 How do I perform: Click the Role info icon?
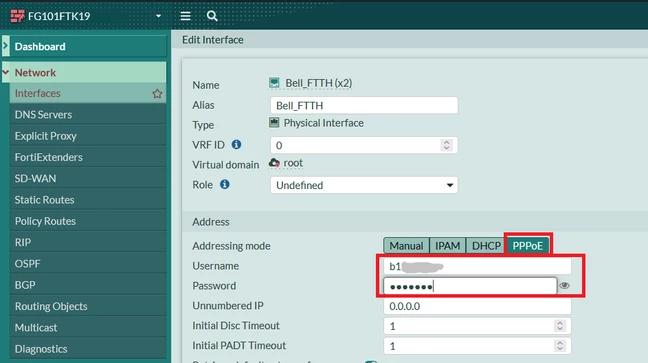coord(224,184)
